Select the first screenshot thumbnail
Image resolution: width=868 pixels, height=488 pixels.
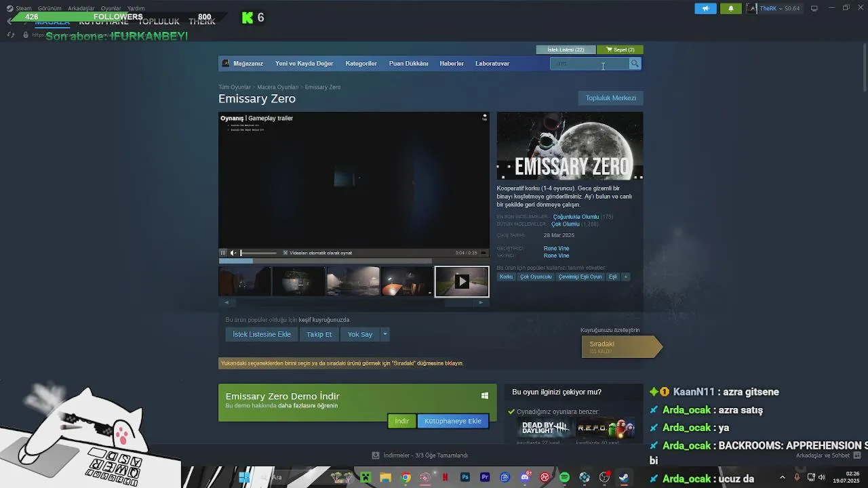tap(245, 281)
